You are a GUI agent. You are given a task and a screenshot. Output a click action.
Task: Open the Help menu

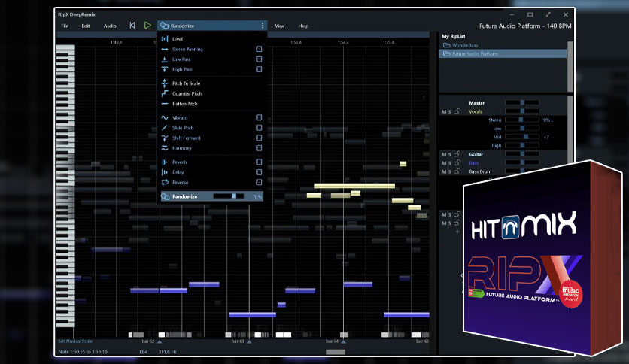[303, 26]
